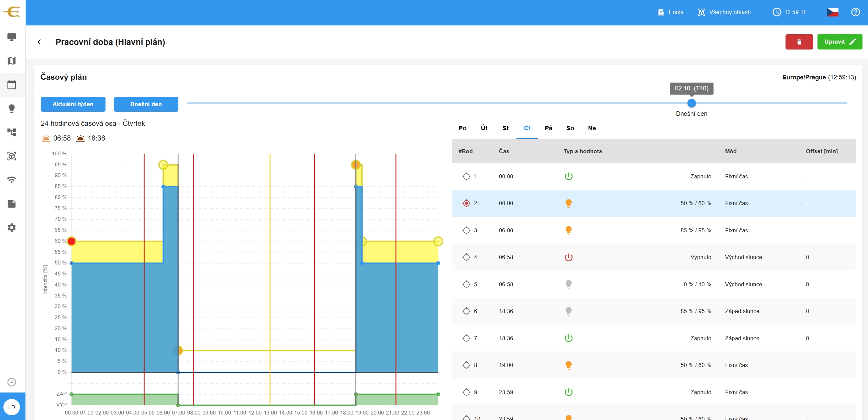Open the help question mark icon
868x420 pixels.
pyautogui.click(x=855, y=12)
